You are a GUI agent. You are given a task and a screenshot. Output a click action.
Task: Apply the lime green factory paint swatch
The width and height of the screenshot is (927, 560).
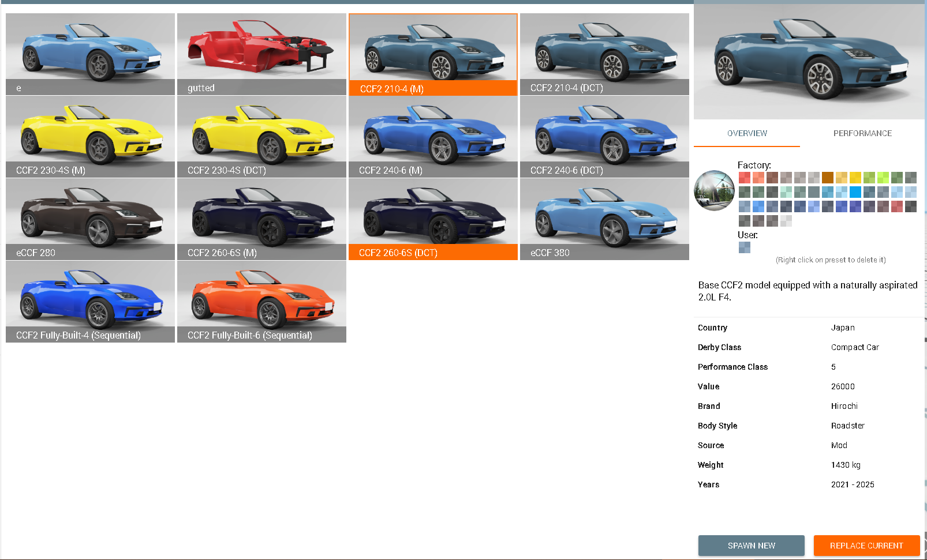click(883, 178)
